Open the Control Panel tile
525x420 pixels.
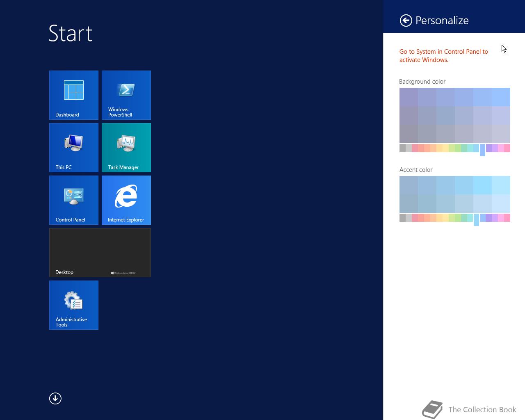coord(74,200)
